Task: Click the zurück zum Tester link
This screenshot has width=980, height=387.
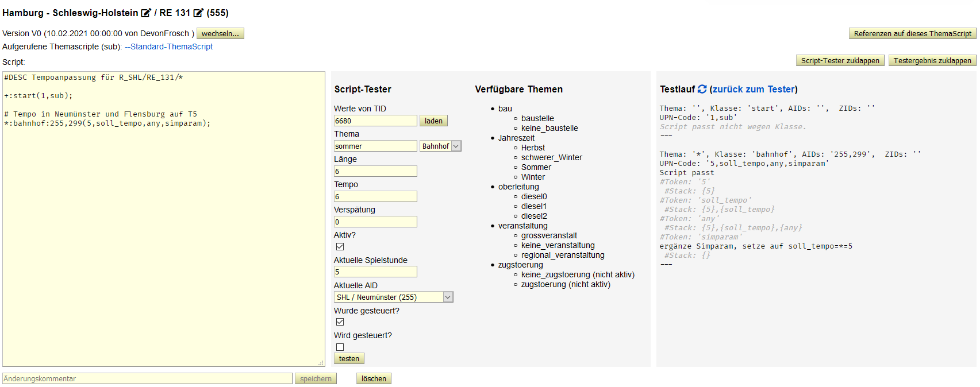Action: pos(754,89)
